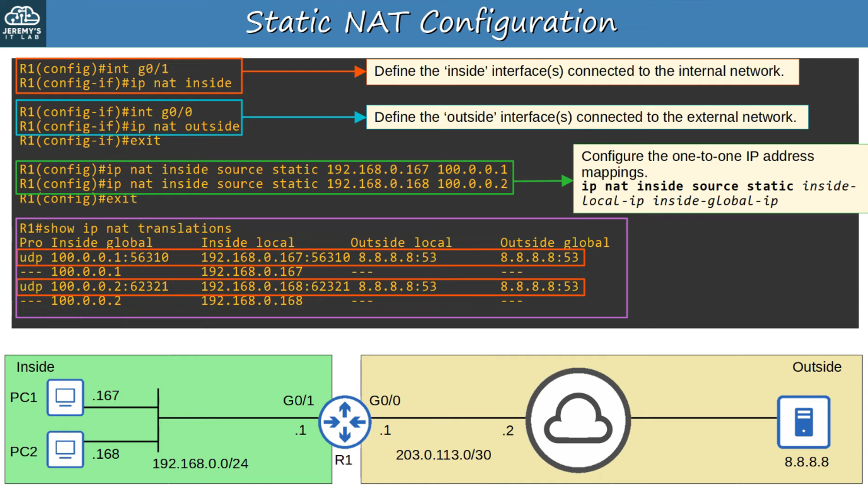Viewport: 868px width, 490px height.
Task: Click the 'ip nat outside' command line
Action: point(129,127)
